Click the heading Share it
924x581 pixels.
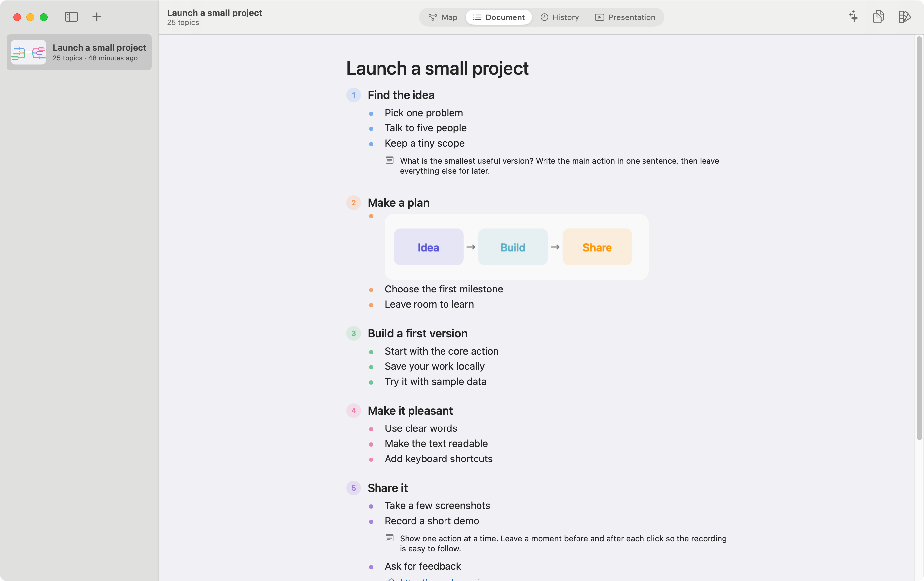387,488
